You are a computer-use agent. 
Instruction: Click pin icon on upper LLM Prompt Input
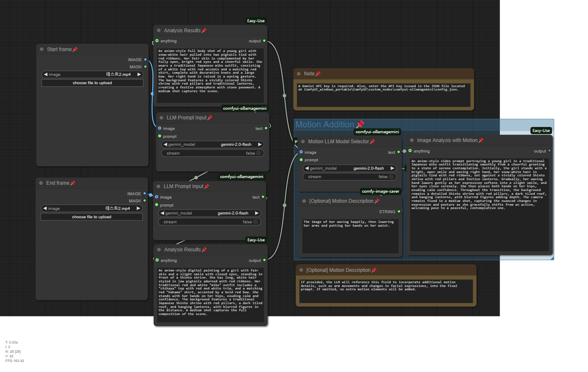coord(210,118)
